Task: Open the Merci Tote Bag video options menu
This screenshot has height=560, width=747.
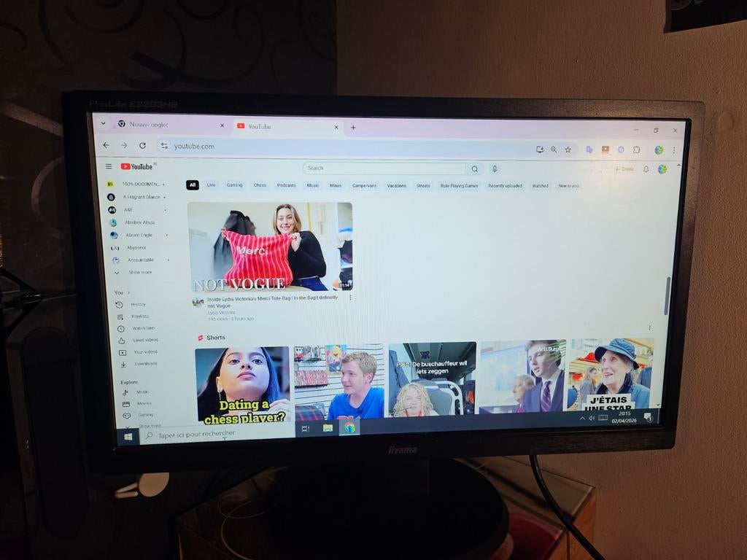Action: pyautogui.click(x=350, y=297)
